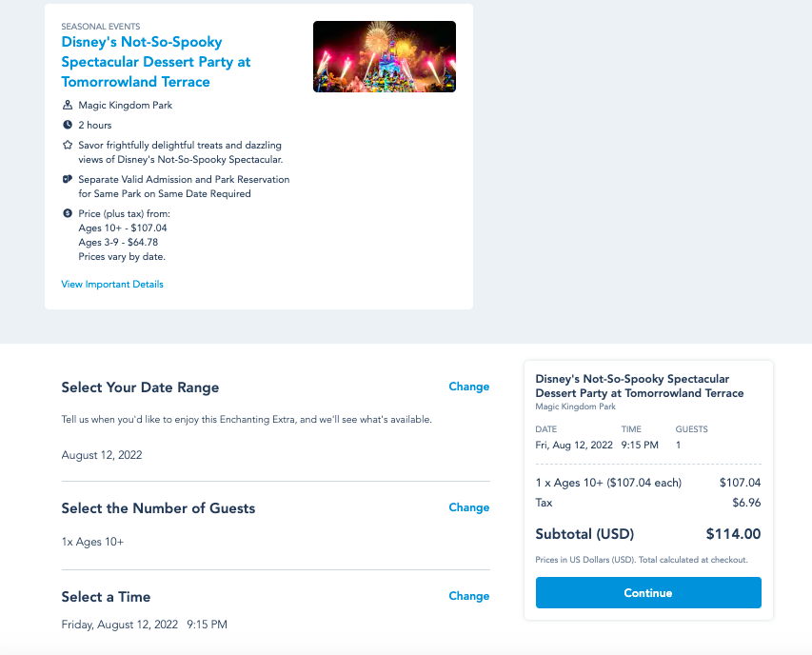Click the Subtotal amount $114.00
This screenshot has height=655, width=812.
(733, 534)
